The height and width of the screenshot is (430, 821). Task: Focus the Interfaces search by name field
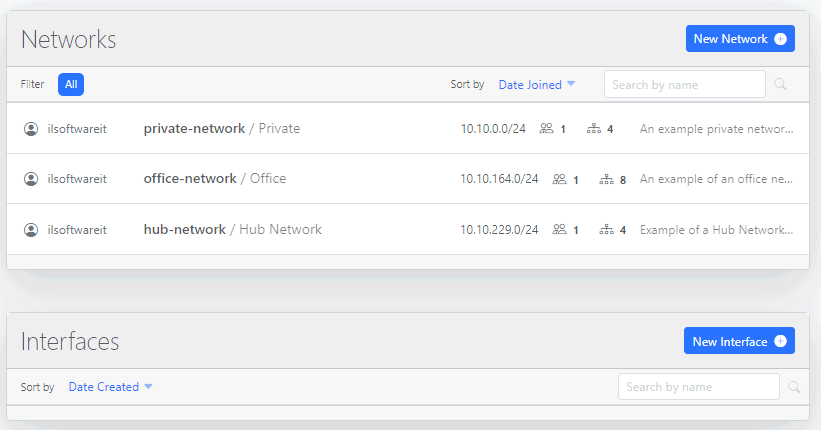pyautogui.click(x=698, y=387)
